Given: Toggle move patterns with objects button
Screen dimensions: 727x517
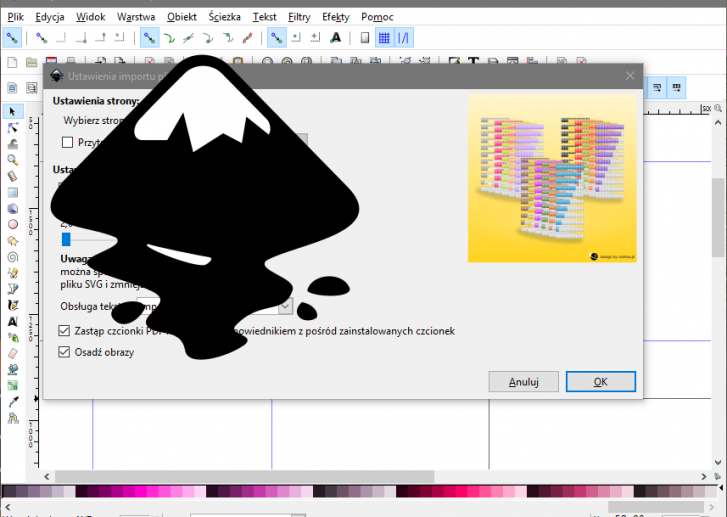Looking at the screenshot, I should tap(676, 88).
